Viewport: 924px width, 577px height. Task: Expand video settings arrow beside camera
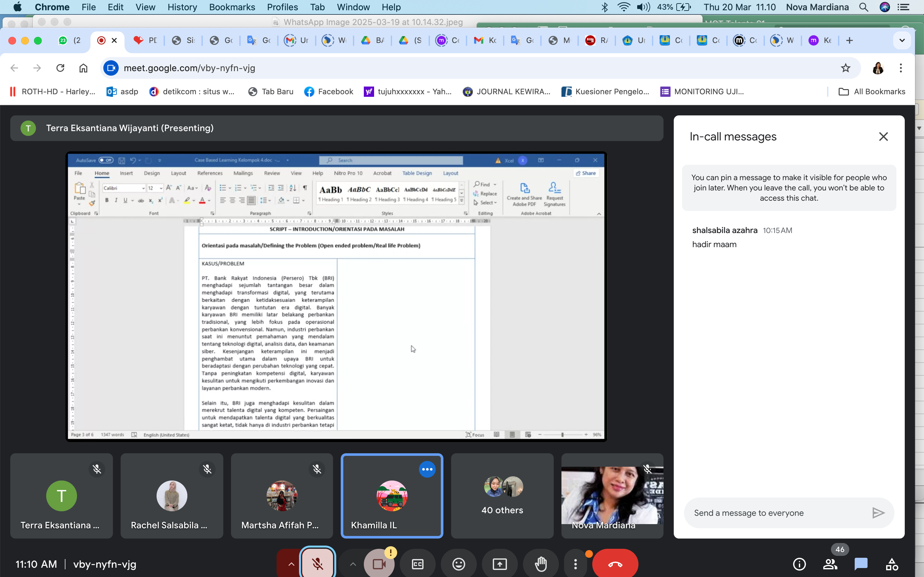click(x=353, y=564)
